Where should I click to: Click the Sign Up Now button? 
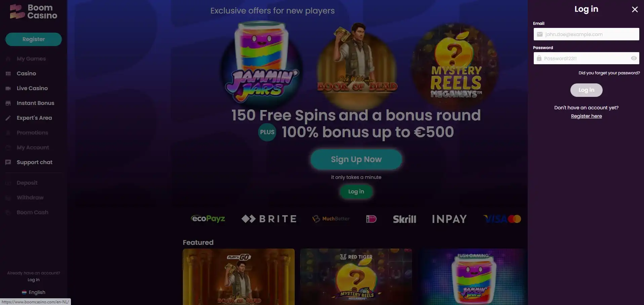click(x=356, y=159)
